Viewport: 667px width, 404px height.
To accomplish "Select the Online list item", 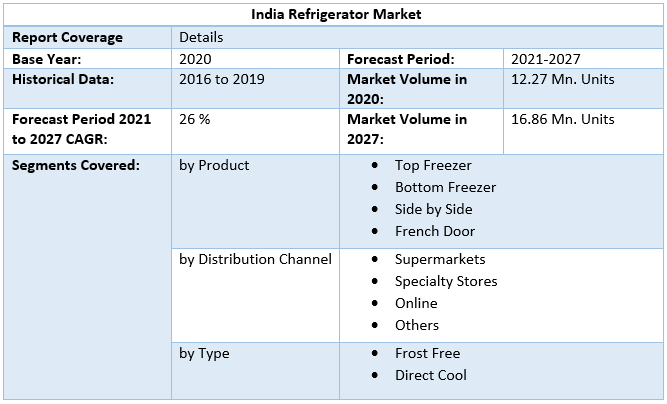I will 416,303.
